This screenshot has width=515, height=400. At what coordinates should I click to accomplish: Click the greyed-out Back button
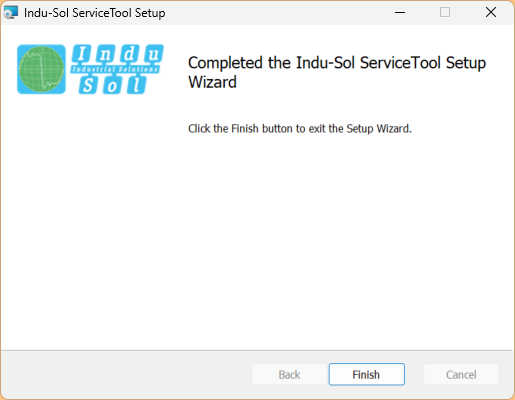pyautogui.click(x=289, y=374)
